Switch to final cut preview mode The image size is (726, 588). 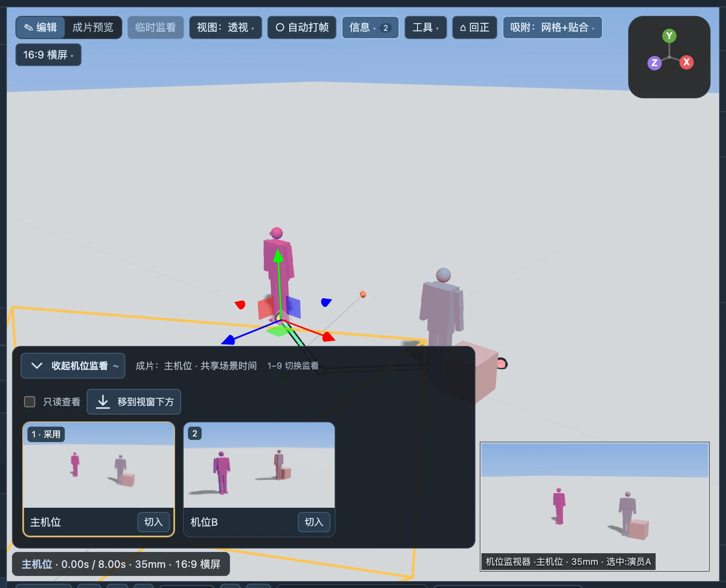(93, 27)
